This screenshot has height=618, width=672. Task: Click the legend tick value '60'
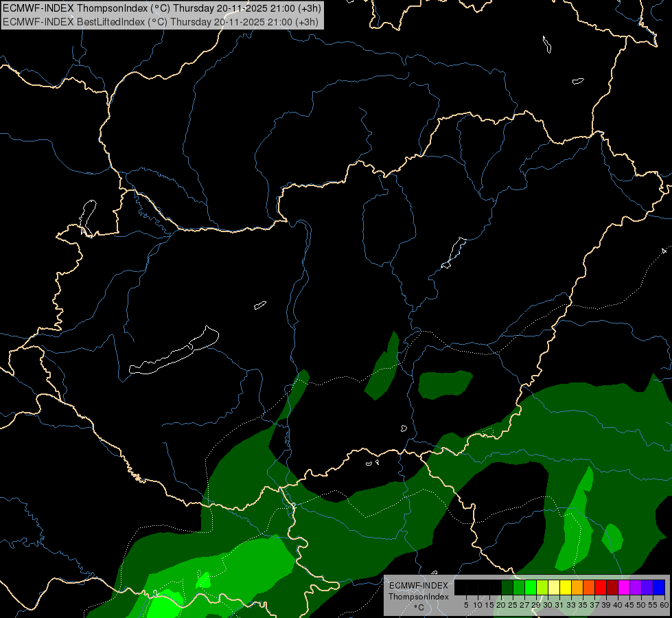pyautogui.click(x=664, y=605)
